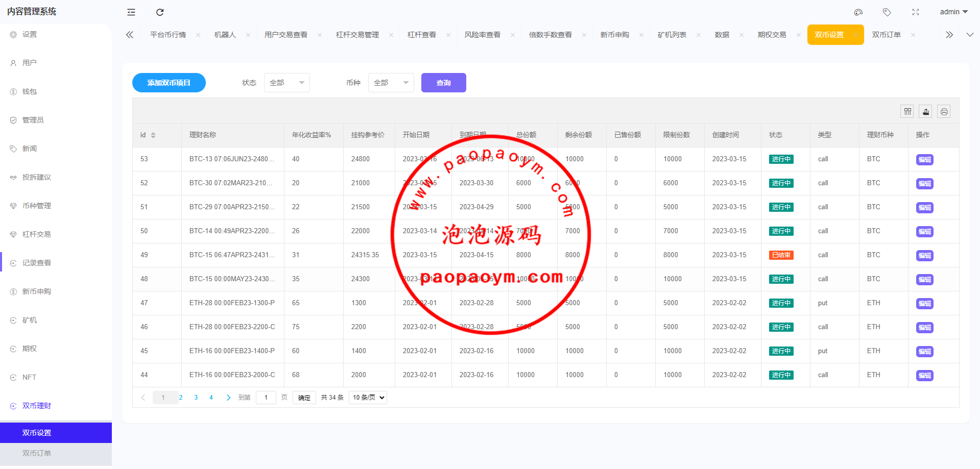Image resolution: width=980 pixels, height=469 pixels.
Task: Click the export table icon
Action: pos(926,111)
